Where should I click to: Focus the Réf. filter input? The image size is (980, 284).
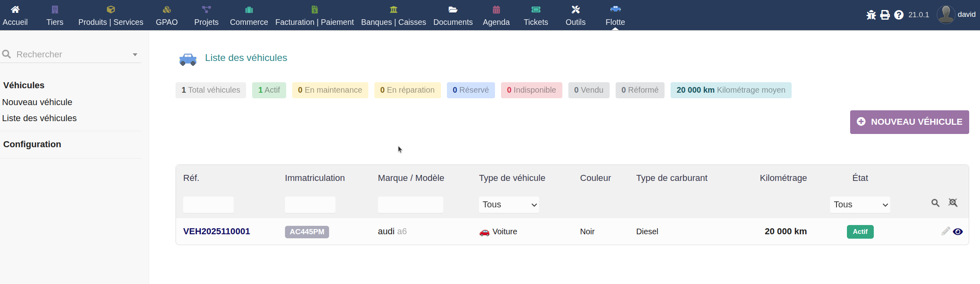(208, 205)
